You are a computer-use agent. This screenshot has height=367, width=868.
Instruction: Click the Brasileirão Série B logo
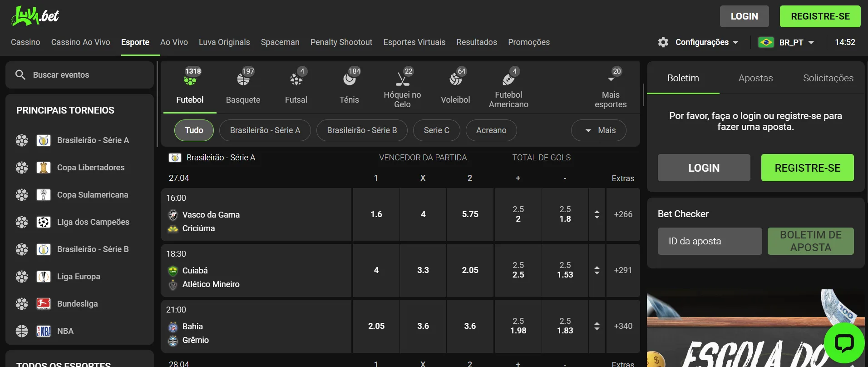pos(44,249)
